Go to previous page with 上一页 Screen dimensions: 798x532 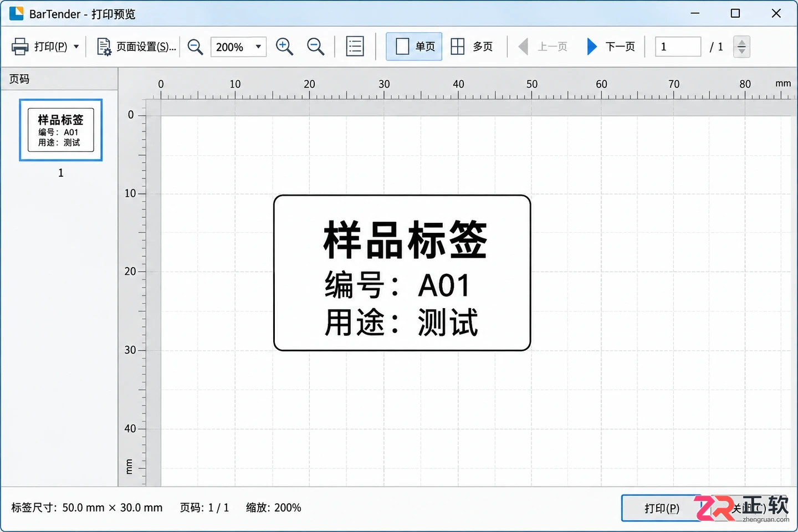point(543,47)
